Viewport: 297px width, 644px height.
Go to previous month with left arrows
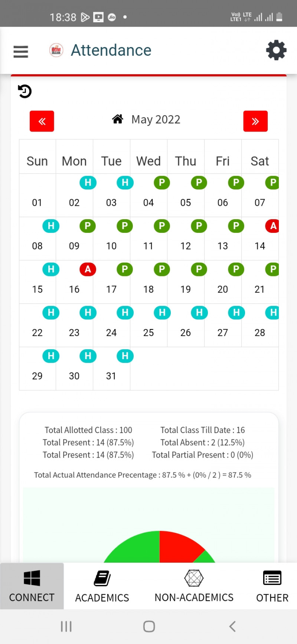(42, 121)
